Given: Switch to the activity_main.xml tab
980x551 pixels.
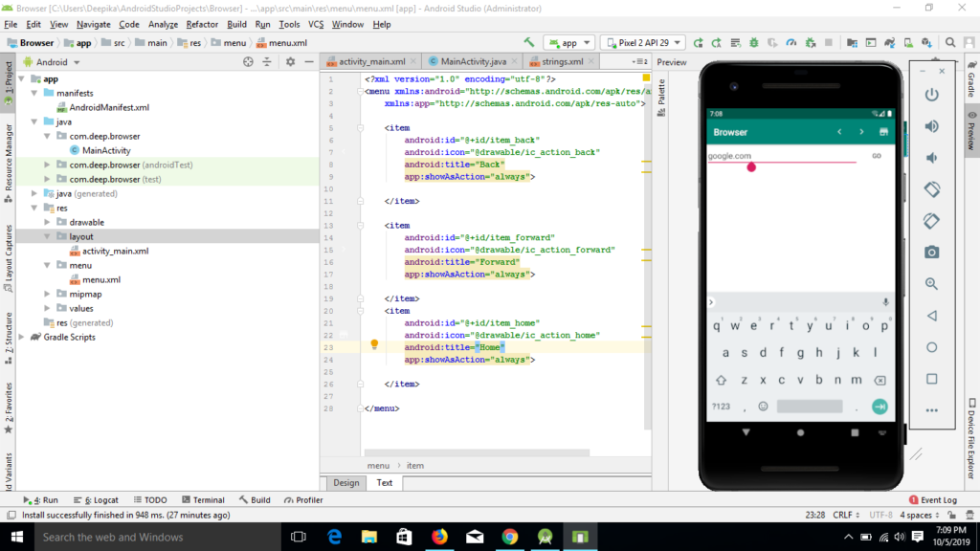Looking at the screenshot, I should tap(371, 61).
